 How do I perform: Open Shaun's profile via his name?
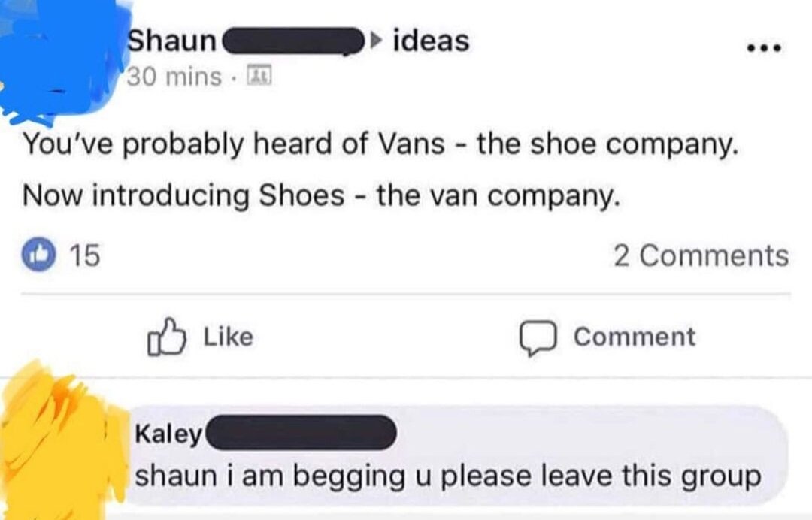[172, 41]
